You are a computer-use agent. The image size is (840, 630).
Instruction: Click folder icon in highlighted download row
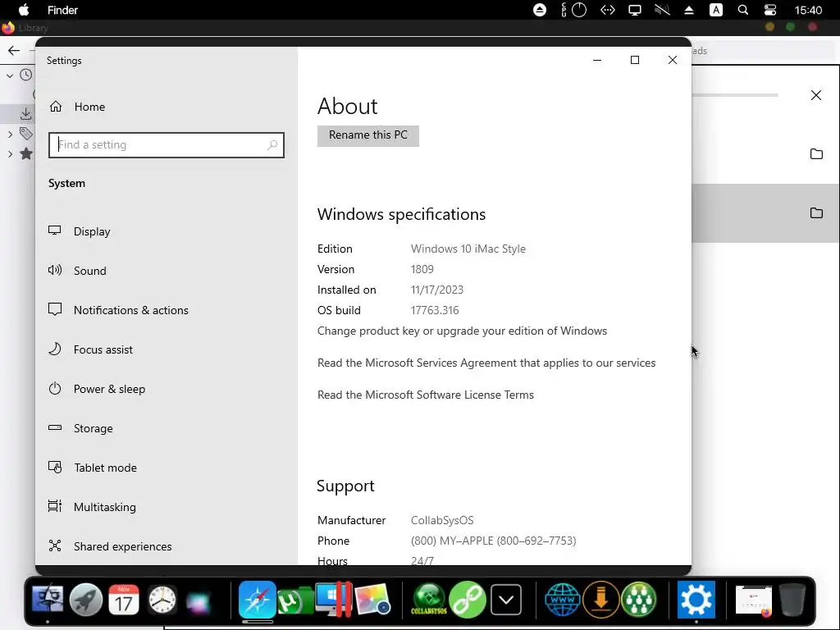tap(816, 212)
